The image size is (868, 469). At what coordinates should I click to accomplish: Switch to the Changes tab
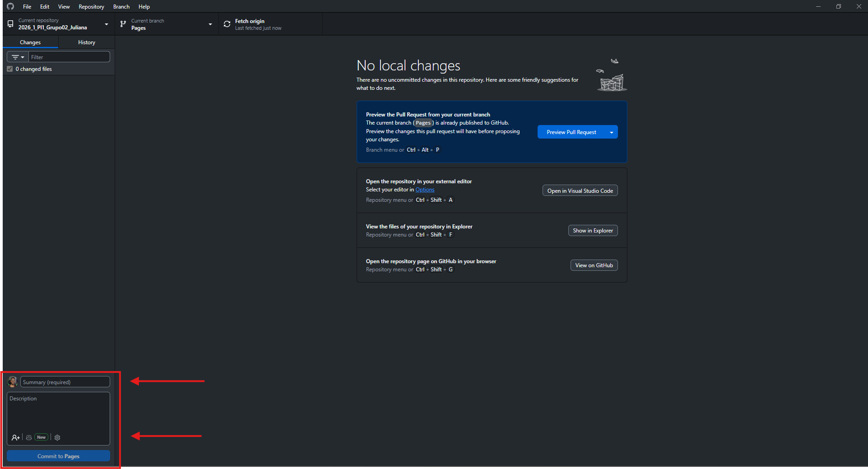coord(30,42)
